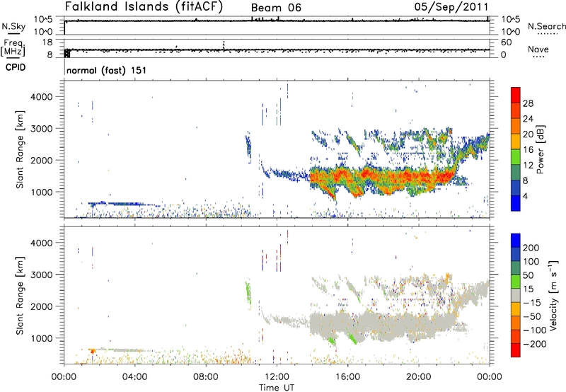566x392 pixels.
Task: Click the '12:00' time tick label
Action: pyautogui.click(x=277, y=377)
